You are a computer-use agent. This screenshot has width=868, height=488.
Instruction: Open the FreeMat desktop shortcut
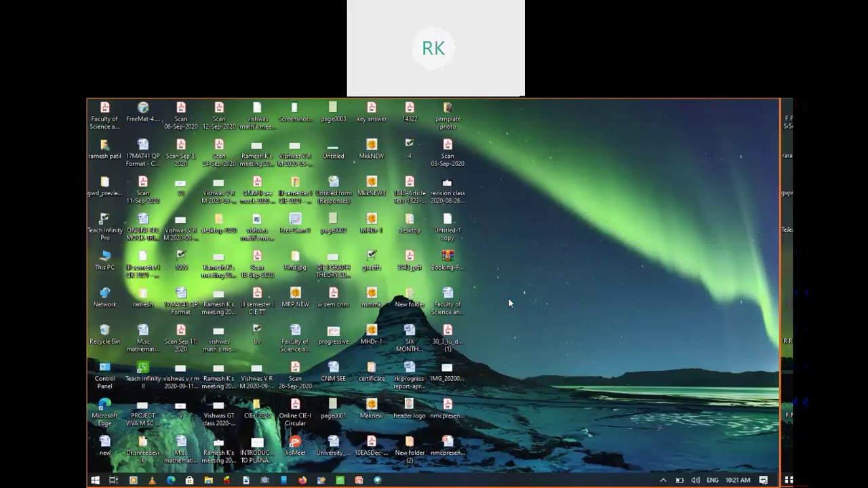pyautogui.click(x=142, y=112)
